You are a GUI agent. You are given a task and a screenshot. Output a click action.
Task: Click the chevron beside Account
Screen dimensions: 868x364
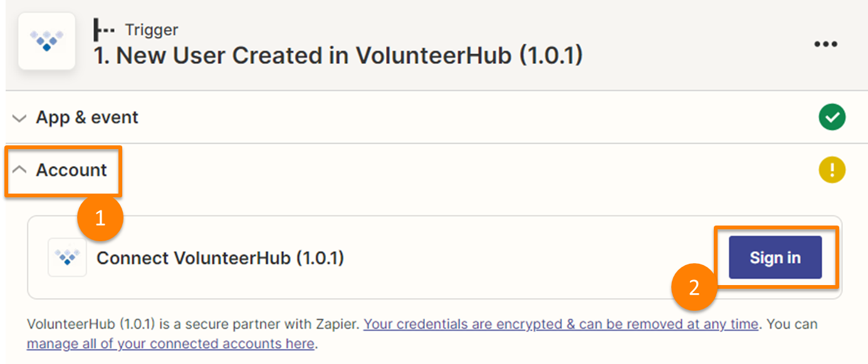[x=19, y=170]
